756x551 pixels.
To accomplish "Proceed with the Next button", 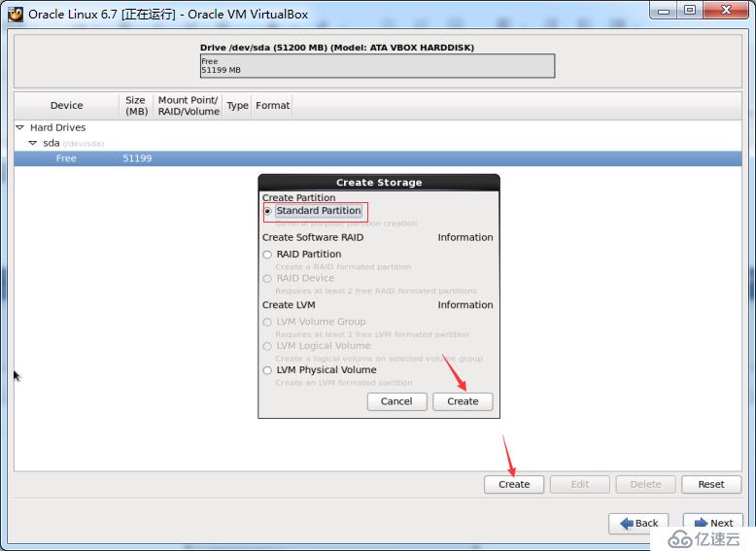I will pyautogui.click(x=713, y=523).
